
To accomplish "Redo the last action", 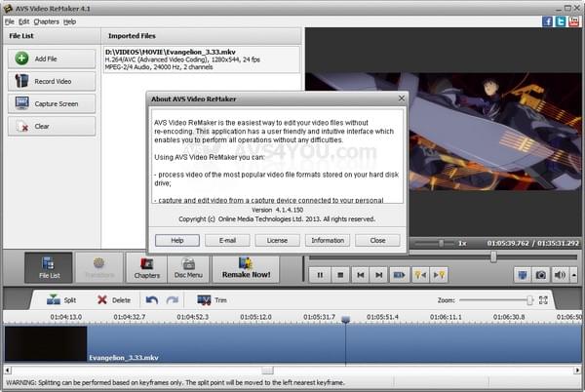I will 172,300.
